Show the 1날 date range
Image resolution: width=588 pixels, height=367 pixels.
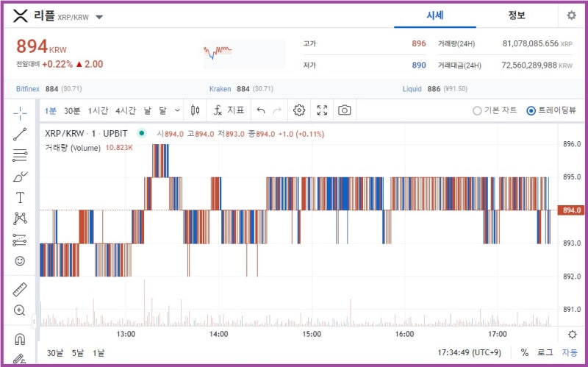(x=98, y=353)
